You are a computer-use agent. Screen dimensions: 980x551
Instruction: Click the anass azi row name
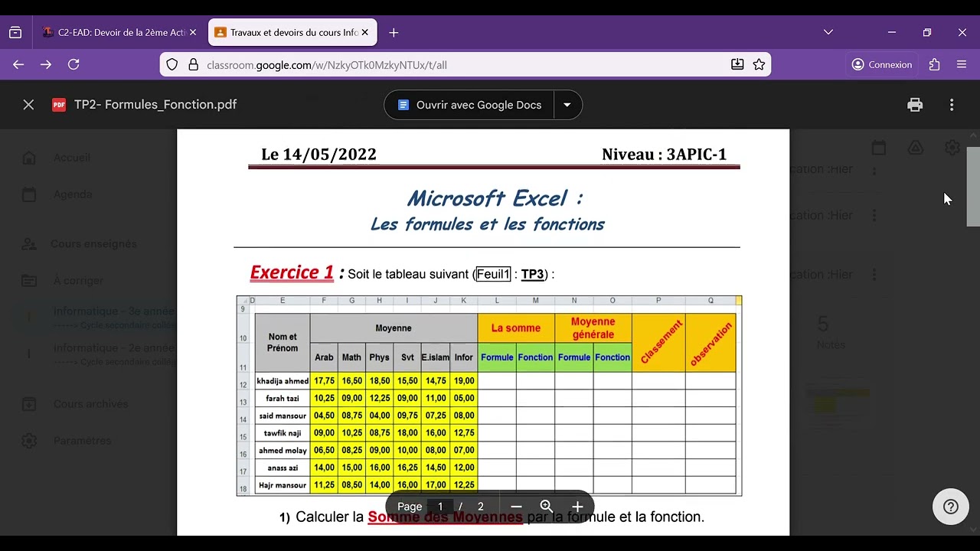[283, 468]
